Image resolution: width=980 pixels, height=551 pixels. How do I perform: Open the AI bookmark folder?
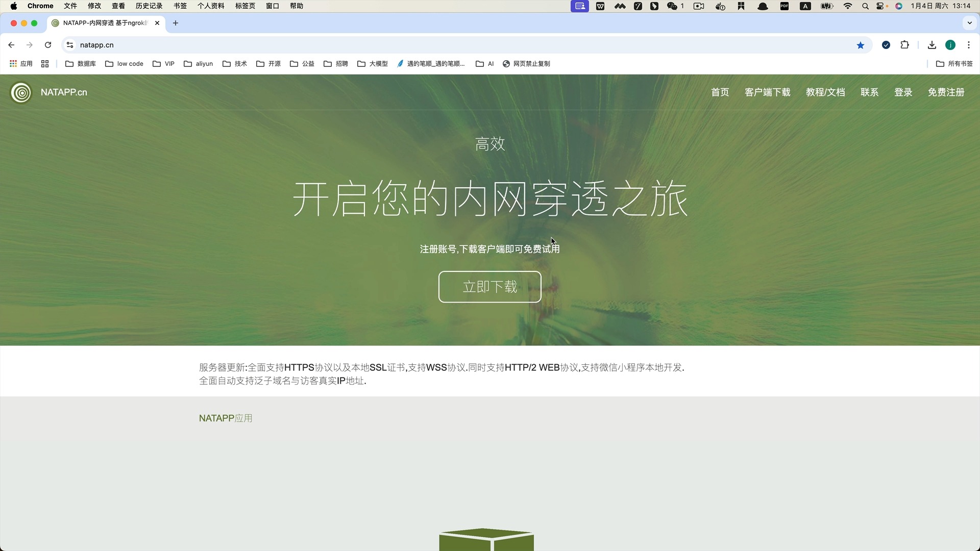[x=485, y=64]
